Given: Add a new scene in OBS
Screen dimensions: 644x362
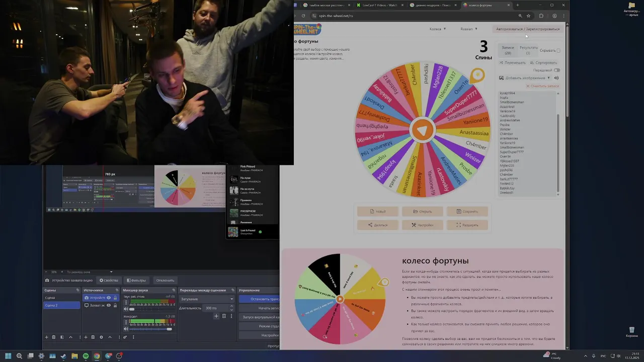Looking at the screenshot, I should pyautogui.click(x=47, y=337).
